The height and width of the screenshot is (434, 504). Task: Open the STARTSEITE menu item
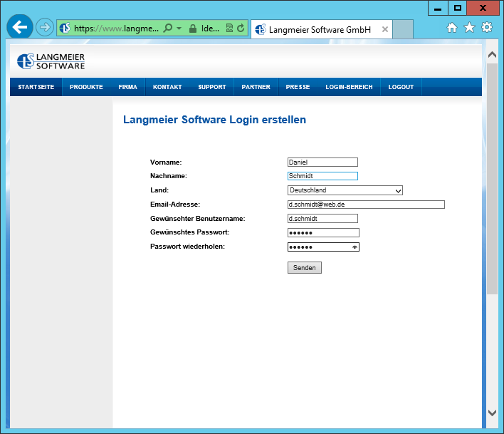point(36,87)
